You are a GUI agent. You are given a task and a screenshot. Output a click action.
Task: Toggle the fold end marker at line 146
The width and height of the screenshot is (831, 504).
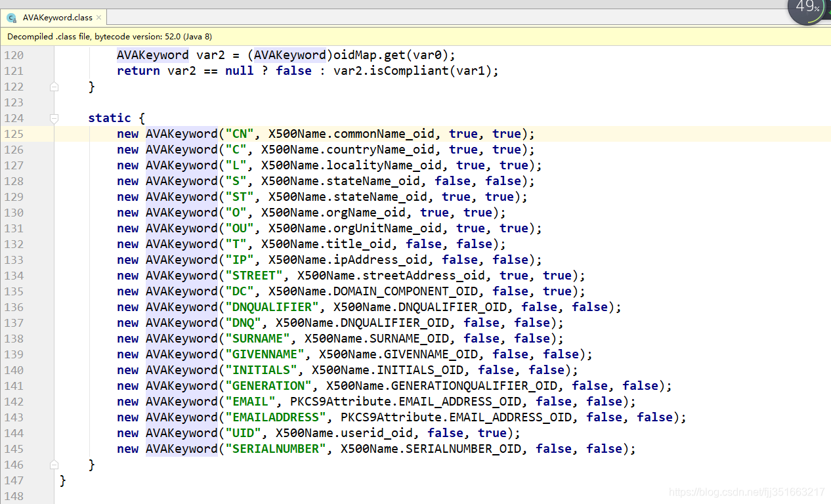click(54, 465)
